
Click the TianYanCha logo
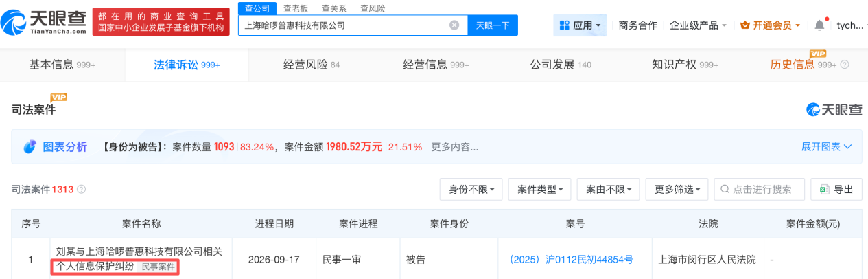tap(45, 24)
